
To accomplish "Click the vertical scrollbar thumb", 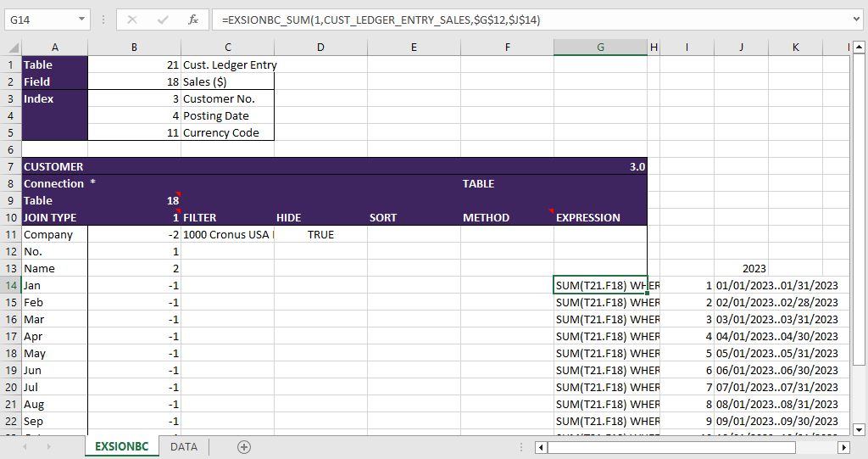I will 859,210.
